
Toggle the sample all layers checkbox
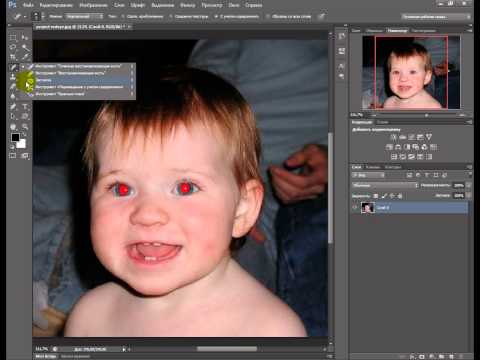tap(268, 16)
